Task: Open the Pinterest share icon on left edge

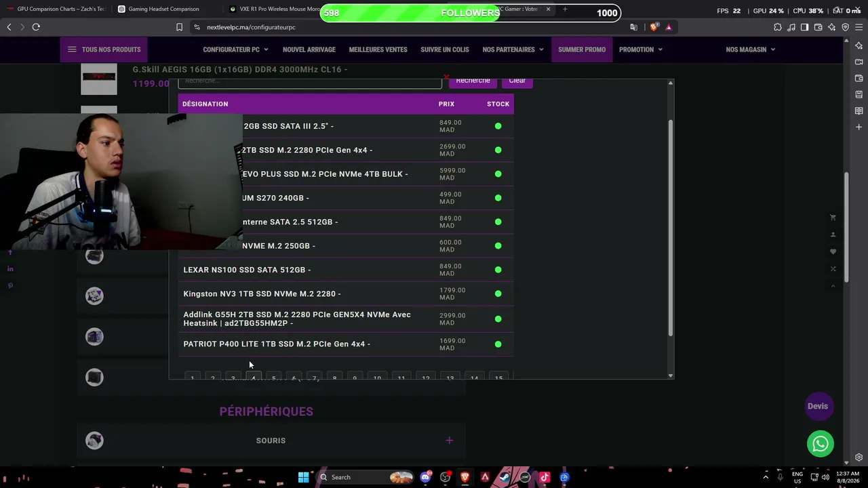Action: click(10, 286)
